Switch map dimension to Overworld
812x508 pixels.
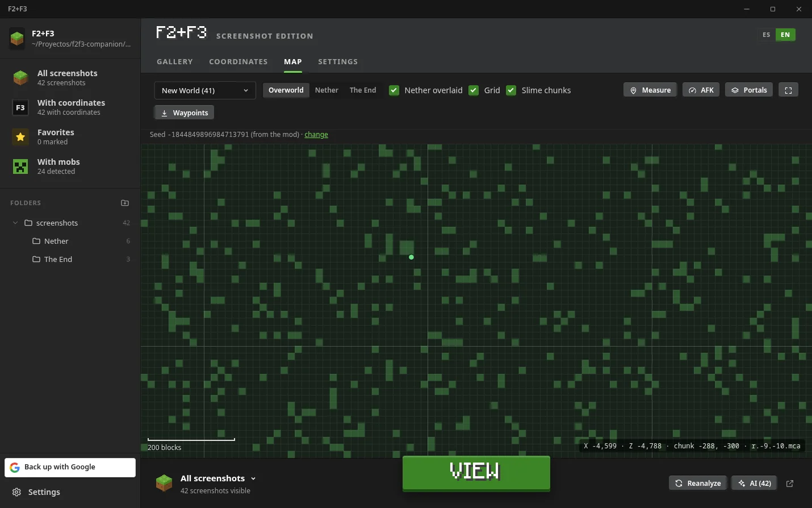pyautogui.click(x=286, y=90)
